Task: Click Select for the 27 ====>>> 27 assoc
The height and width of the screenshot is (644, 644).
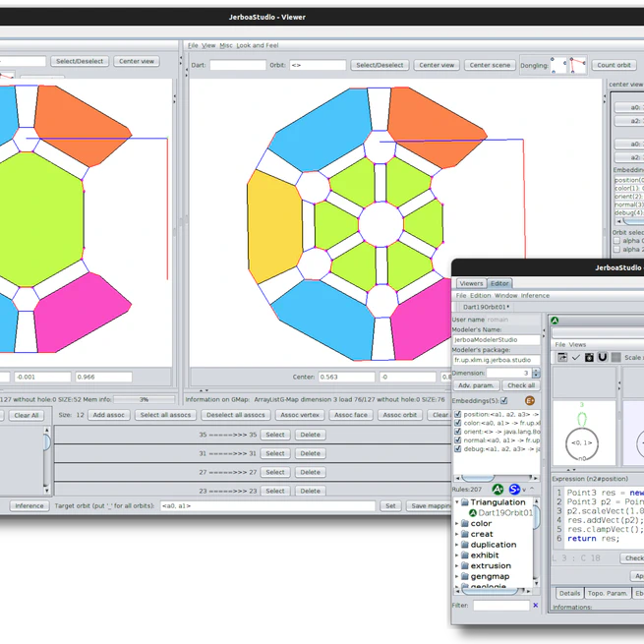Action: click(x=274, y=472)
